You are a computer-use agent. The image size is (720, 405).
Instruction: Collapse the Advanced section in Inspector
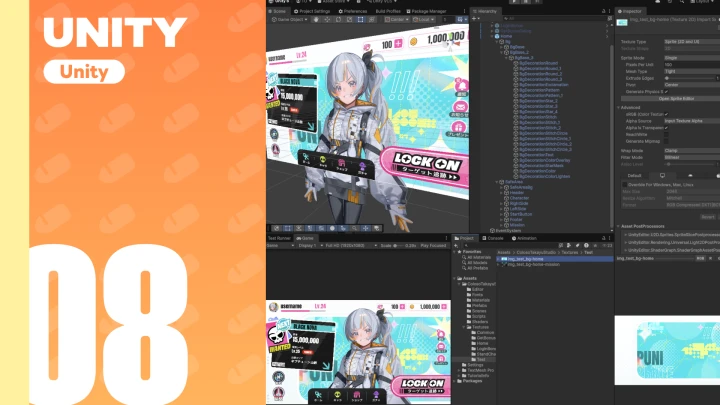click(x=619, y=107)
